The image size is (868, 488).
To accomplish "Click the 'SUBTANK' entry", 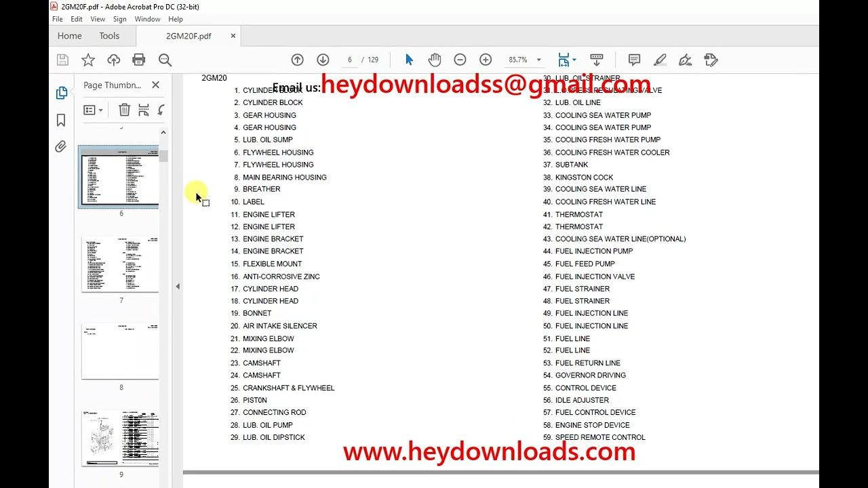I will pos(572,165).
